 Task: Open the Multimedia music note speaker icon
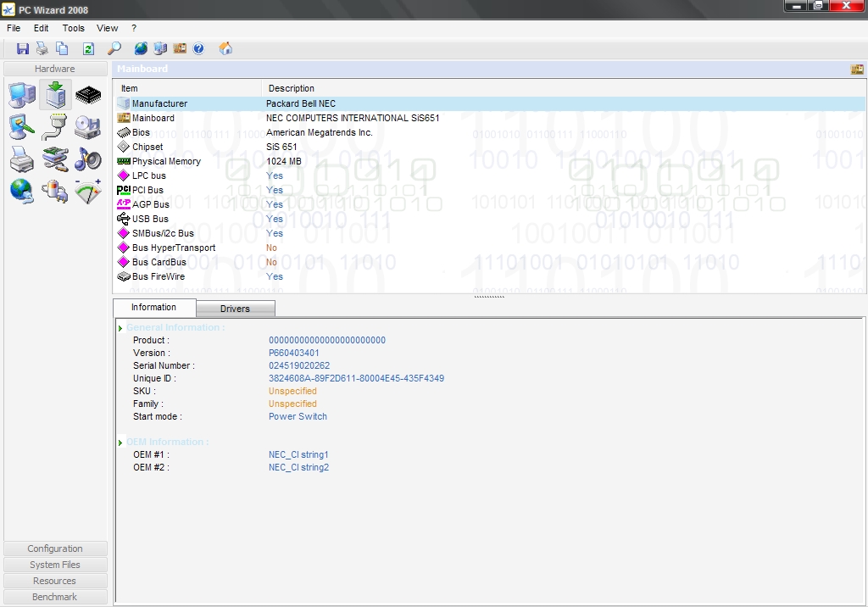coord(88,159)
